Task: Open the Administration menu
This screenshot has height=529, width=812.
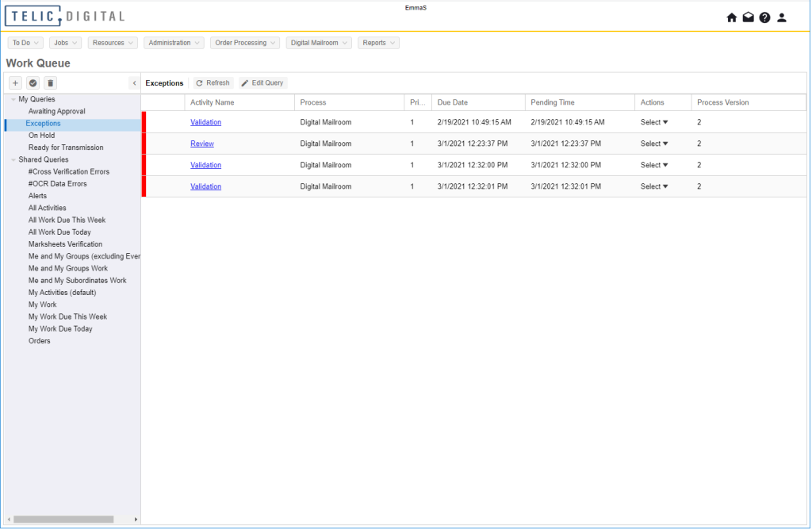Action: 174,42
